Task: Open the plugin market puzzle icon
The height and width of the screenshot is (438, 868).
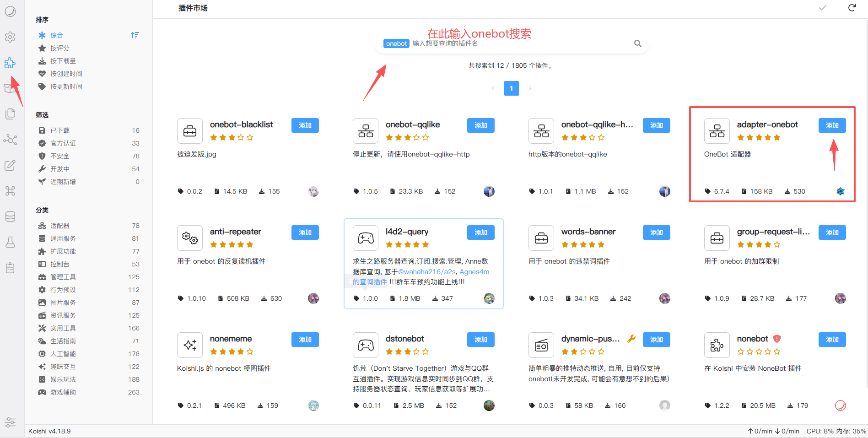Action: (10, 63)
